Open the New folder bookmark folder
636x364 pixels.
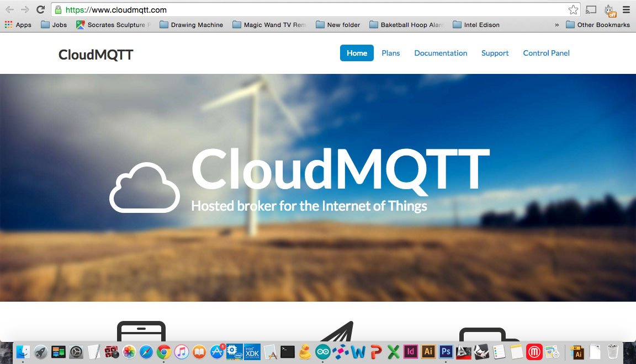[338, 25]
